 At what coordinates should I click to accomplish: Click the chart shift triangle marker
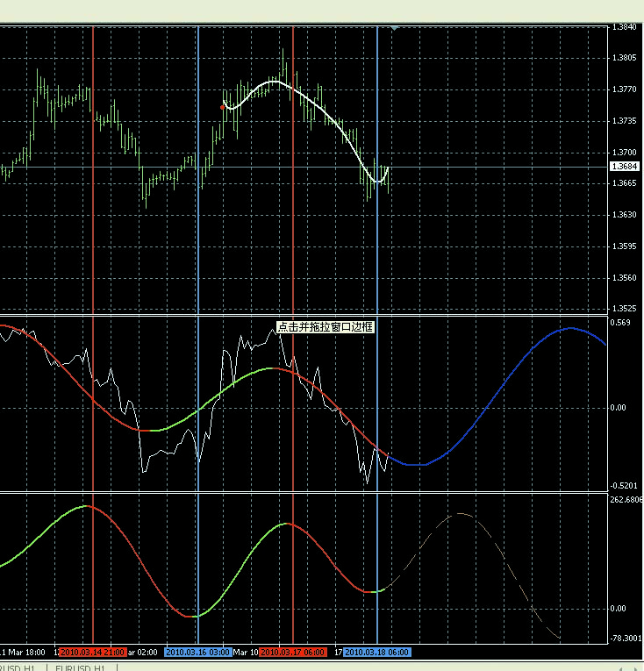[x=394, y=28]
